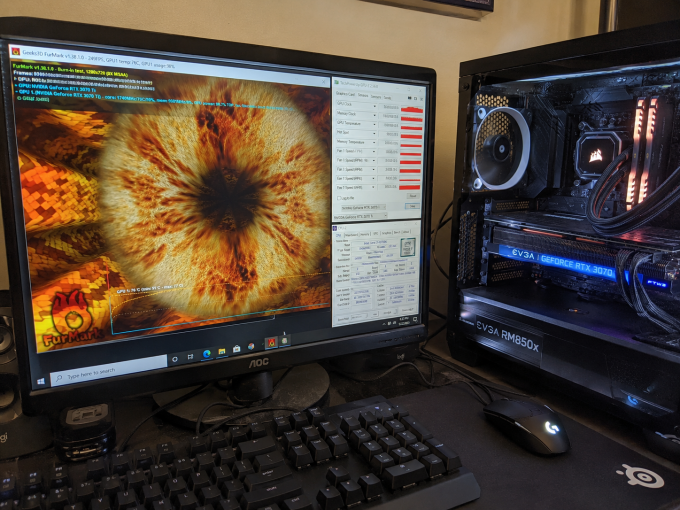Click the GPU-Z screenshot camera icon
Viewport: 680px width, 510px height.
coord(409,98)
